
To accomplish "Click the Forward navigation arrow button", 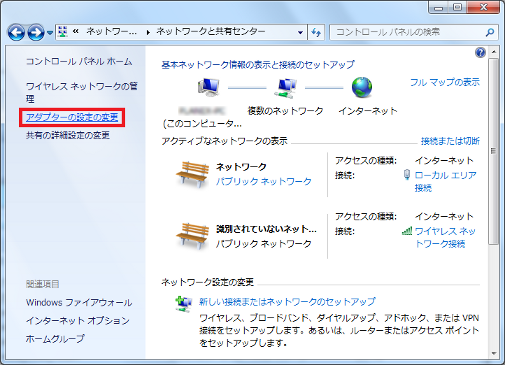I will pos(35,32).
